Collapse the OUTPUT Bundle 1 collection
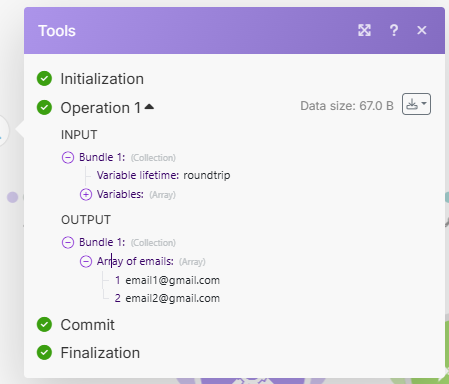This screenshot has width=449, height=384. point(68,242)
